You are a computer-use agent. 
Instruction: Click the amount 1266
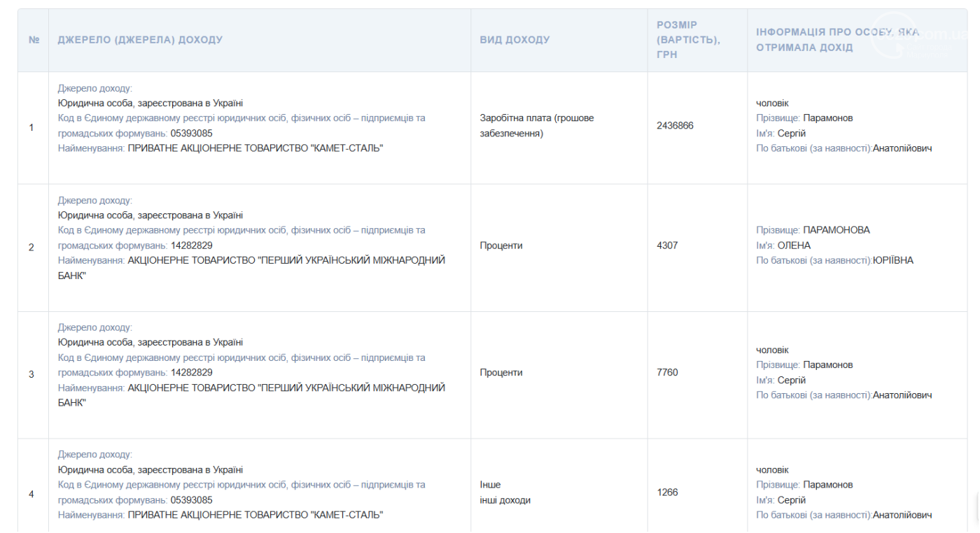click(667, 492)
